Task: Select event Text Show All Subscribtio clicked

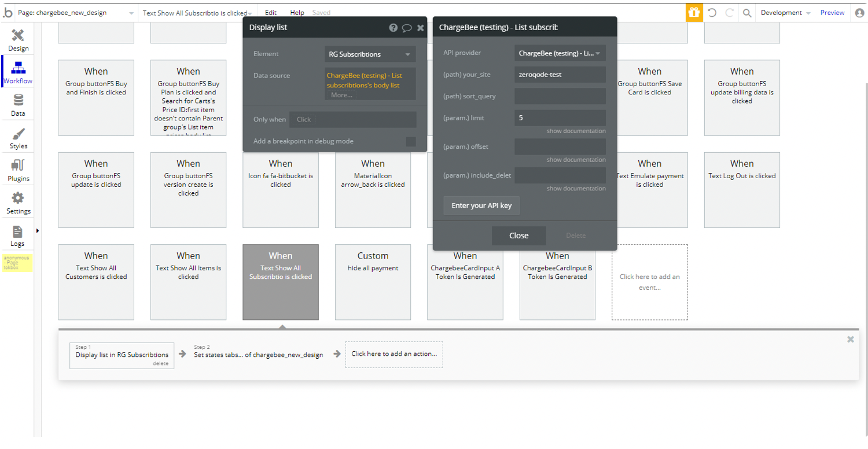Action: (x=281, y=282)
